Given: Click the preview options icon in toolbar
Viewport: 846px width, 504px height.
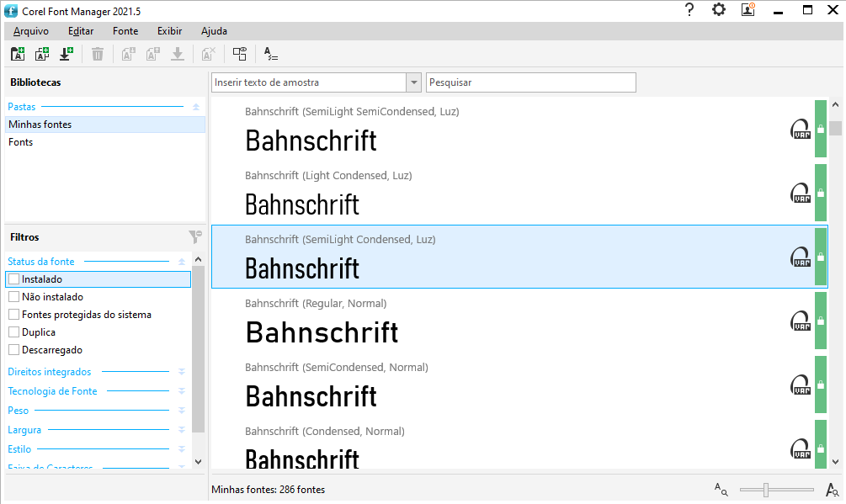Looking at the screenshot, I should [x=240, y=54].
